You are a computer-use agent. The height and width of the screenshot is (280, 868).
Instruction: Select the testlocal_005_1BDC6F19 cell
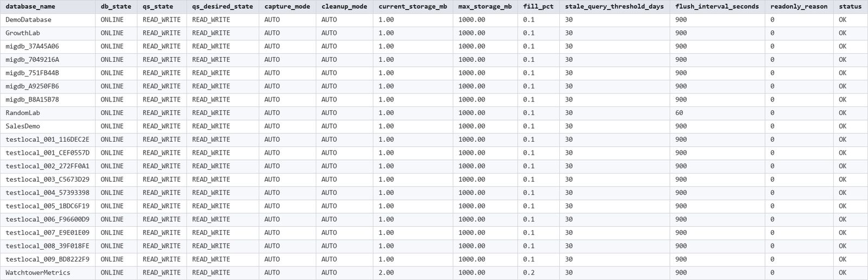47,206
